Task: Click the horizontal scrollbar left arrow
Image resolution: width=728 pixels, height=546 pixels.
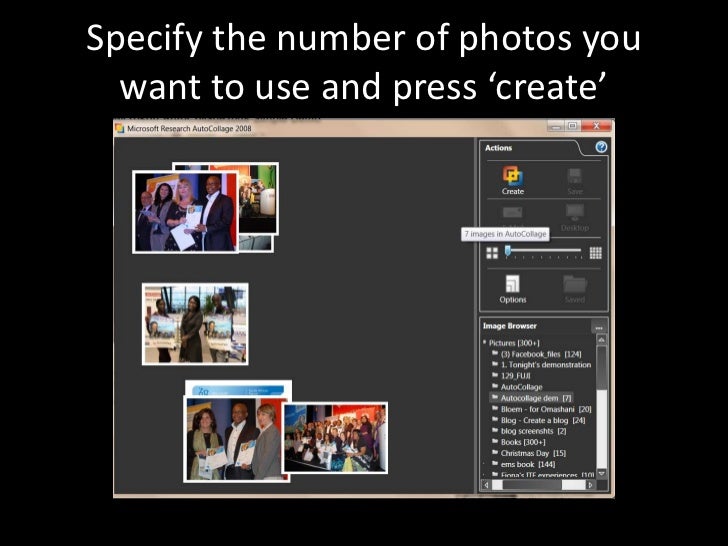Action: pyautogui.click(x=486, y=485)
